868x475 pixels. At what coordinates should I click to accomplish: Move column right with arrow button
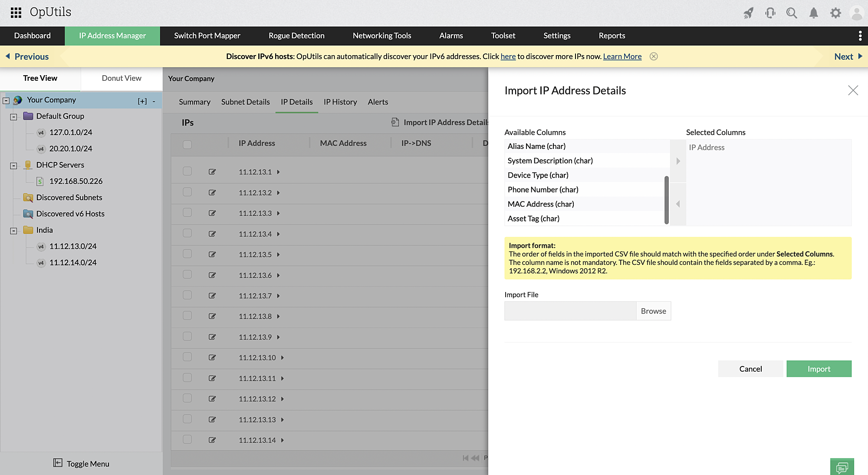(x=678, y=161)
